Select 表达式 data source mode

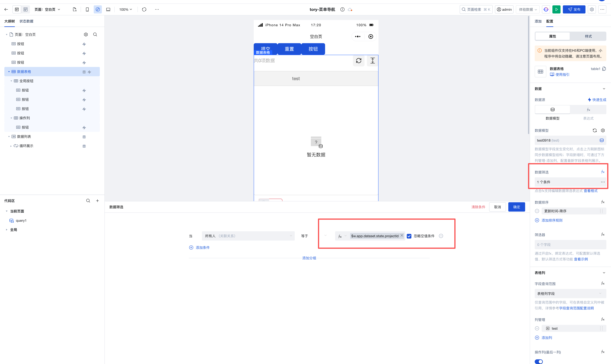tap(588, 110)
